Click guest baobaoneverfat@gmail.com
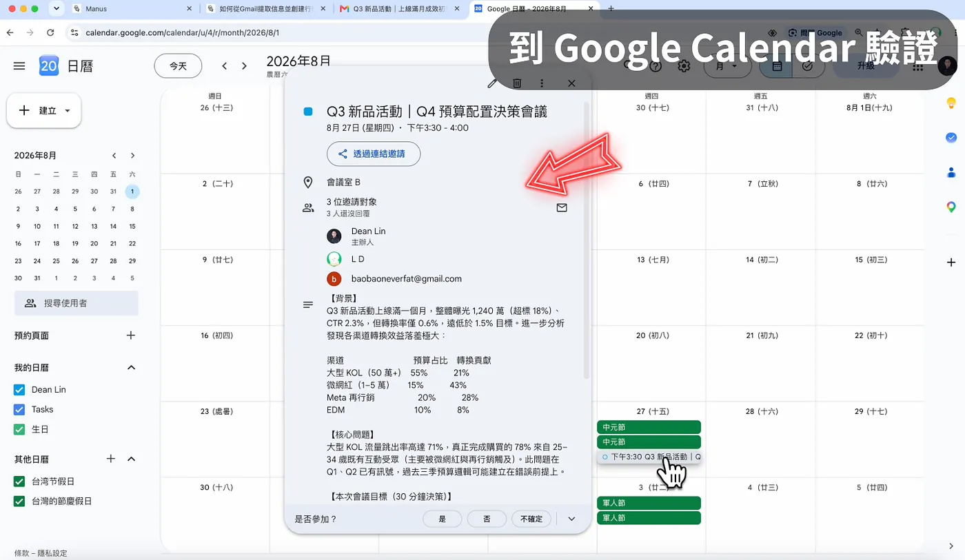965x560 pixels. (406, 279)
